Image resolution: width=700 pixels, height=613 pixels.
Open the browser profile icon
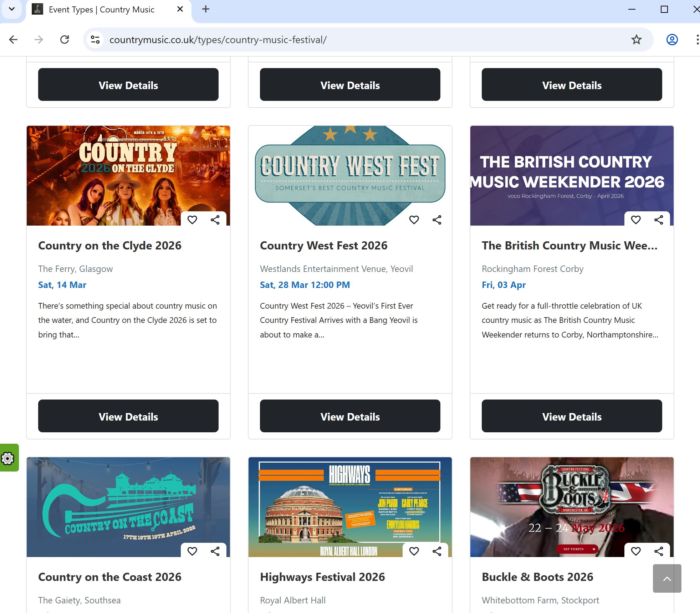(x=672, y=40)
